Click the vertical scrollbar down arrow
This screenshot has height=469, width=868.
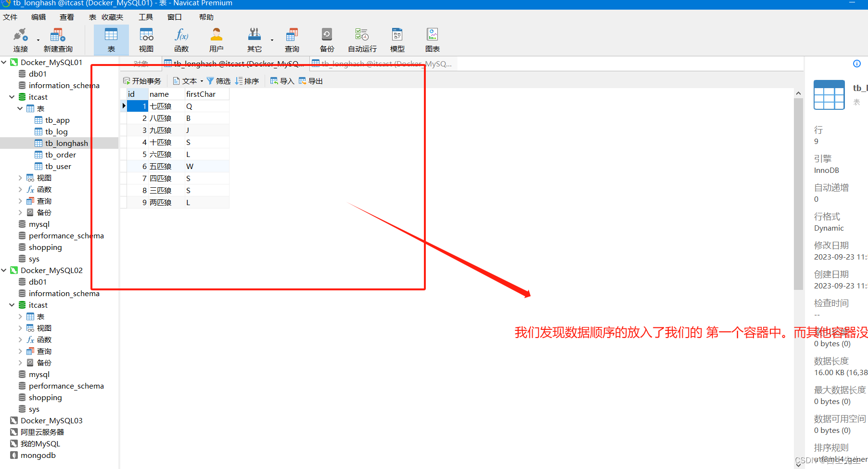tap(798, 464)
